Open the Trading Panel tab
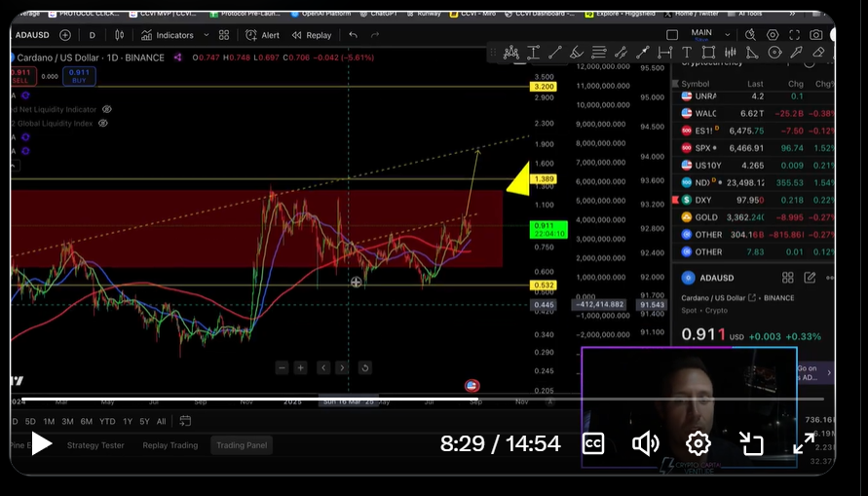This screenshot has height=496, width=868. click(242, 445)
